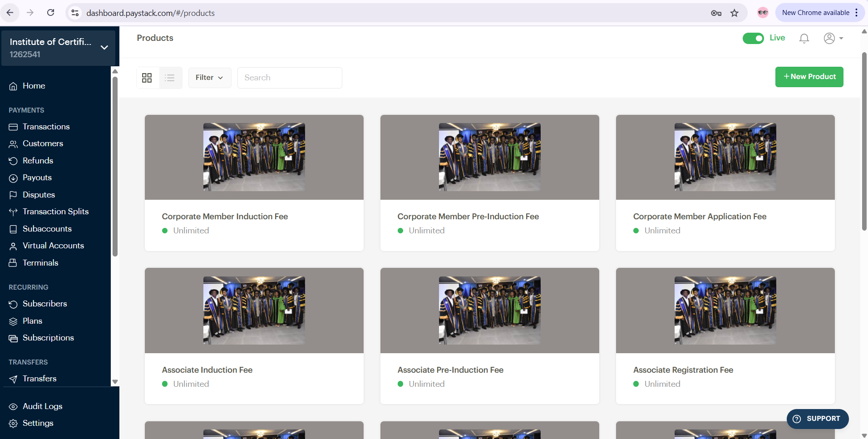Go back in browser history
The height and width of the screenshot is (439, 868).
[x=10, y=13]
